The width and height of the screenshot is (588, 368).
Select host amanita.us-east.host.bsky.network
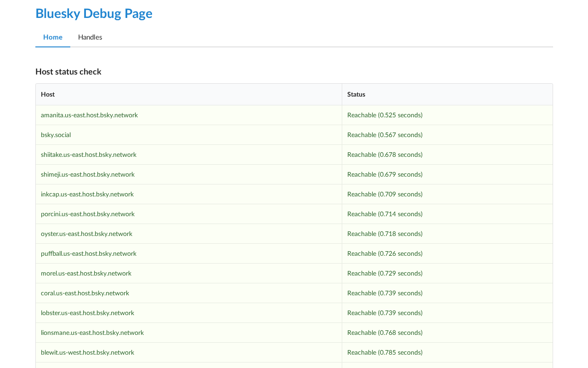[x=89, y=115]
